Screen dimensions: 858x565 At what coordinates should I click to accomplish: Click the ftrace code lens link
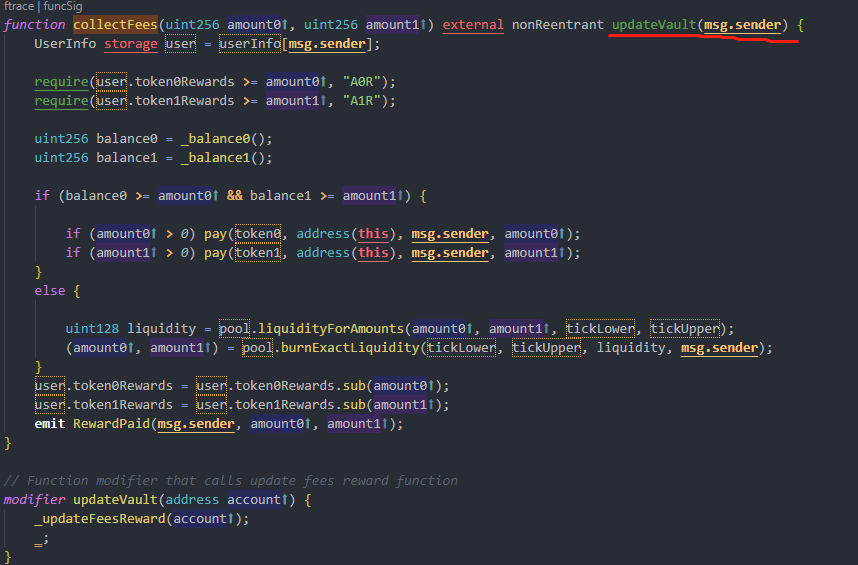[x=19, y=7]
